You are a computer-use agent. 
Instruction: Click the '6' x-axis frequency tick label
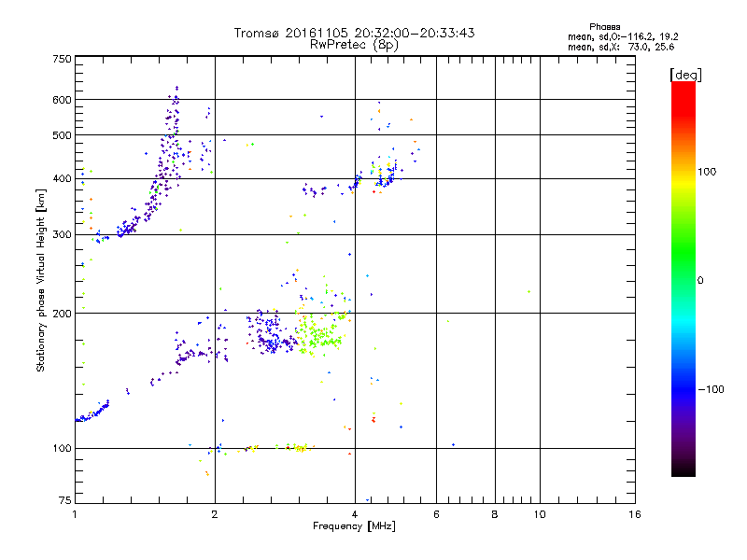point(436,514)
